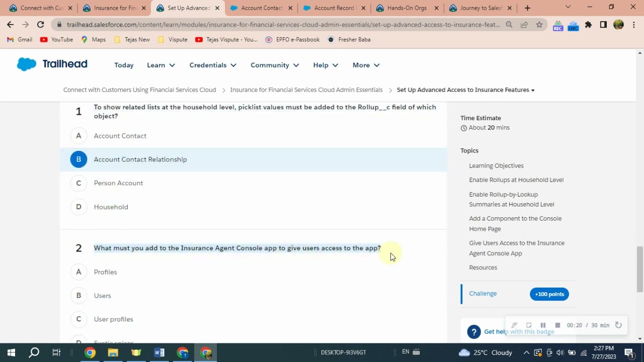The image size is (644, 362).
Task: Open the Chrome profile avatar
Action: pos(619,25)
